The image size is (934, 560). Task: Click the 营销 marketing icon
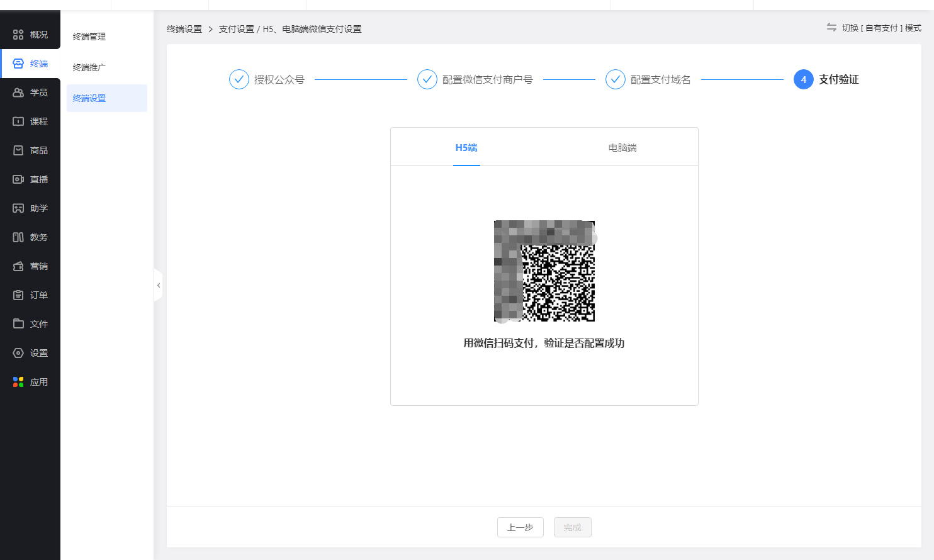pos(18,266)
